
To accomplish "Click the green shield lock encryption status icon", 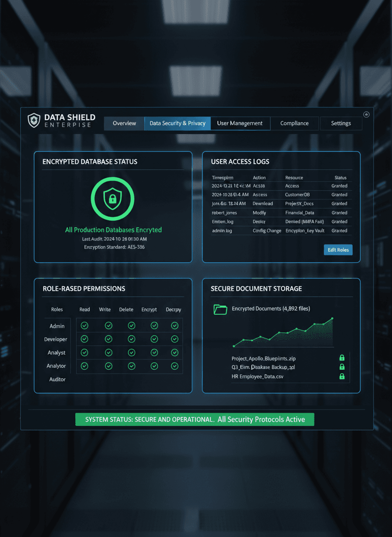I will tap(113, 199).
